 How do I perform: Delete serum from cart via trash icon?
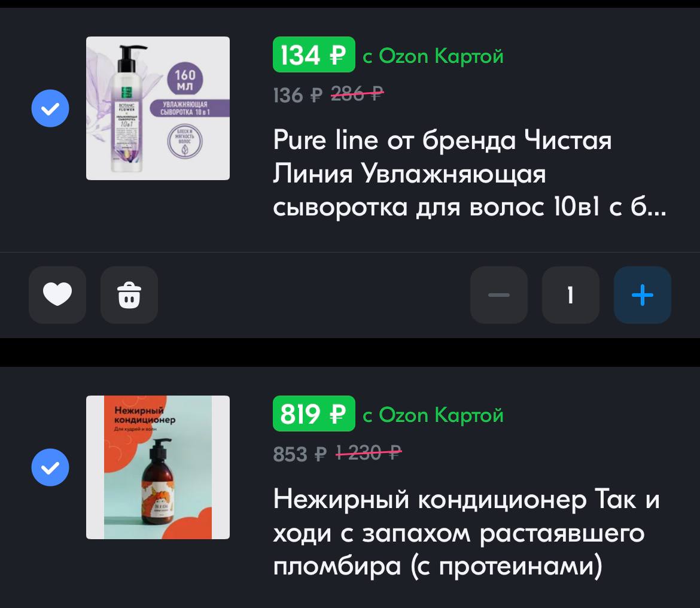pyautogui.click(x=129, y=294)
